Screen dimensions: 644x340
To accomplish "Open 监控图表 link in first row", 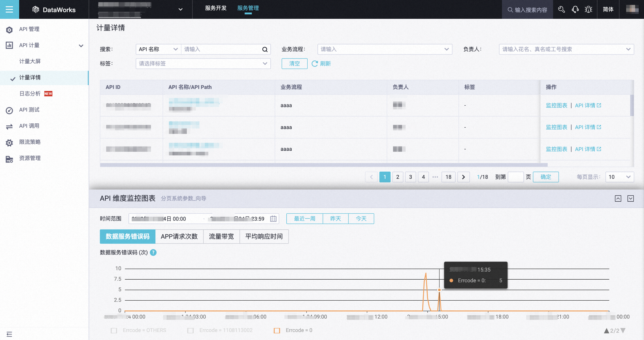I will point(556,105).
